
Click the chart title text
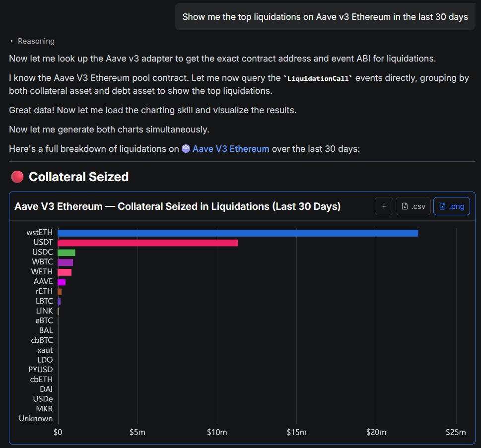click(x=177, y=206)
